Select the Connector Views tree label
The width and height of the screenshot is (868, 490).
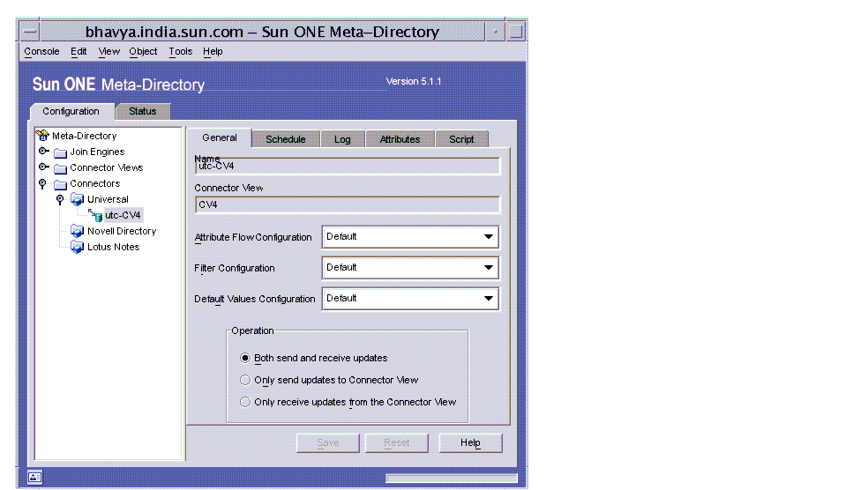click(x=107, y=167)
